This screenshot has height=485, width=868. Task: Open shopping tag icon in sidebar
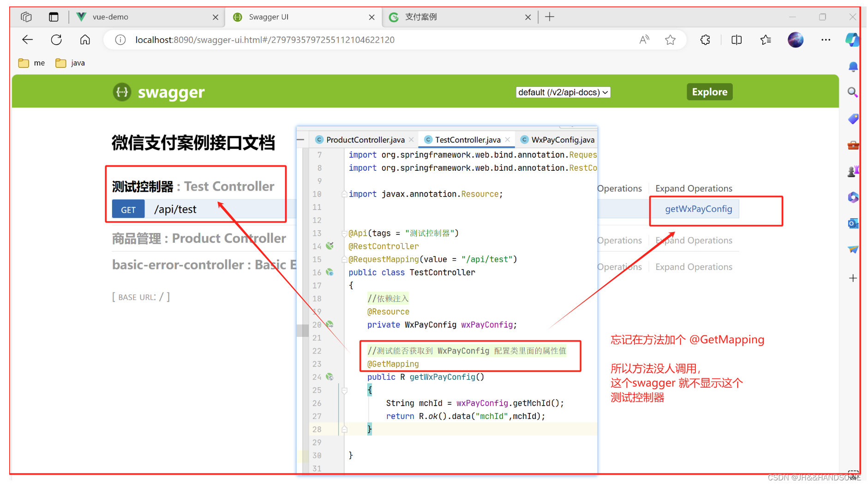tap(853, 119)
